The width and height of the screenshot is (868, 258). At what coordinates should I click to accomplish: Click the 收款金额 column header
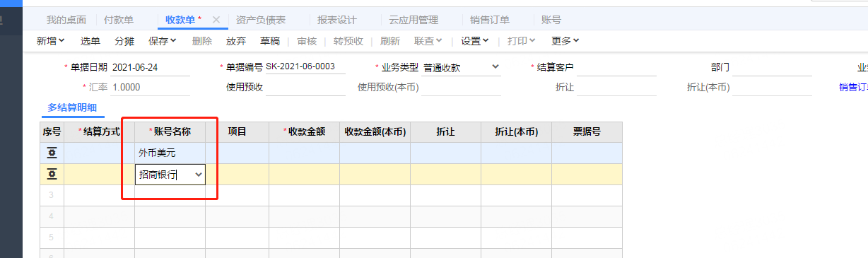point(305,132)
